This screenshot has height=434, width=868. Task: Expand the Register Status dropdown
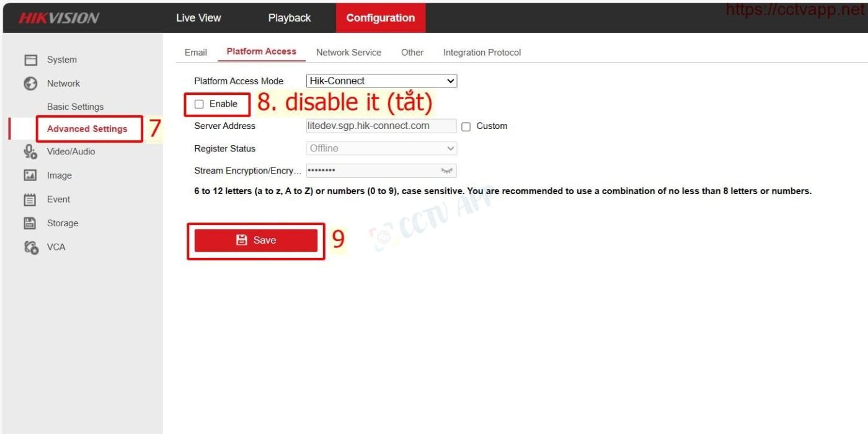pos(381,148)
